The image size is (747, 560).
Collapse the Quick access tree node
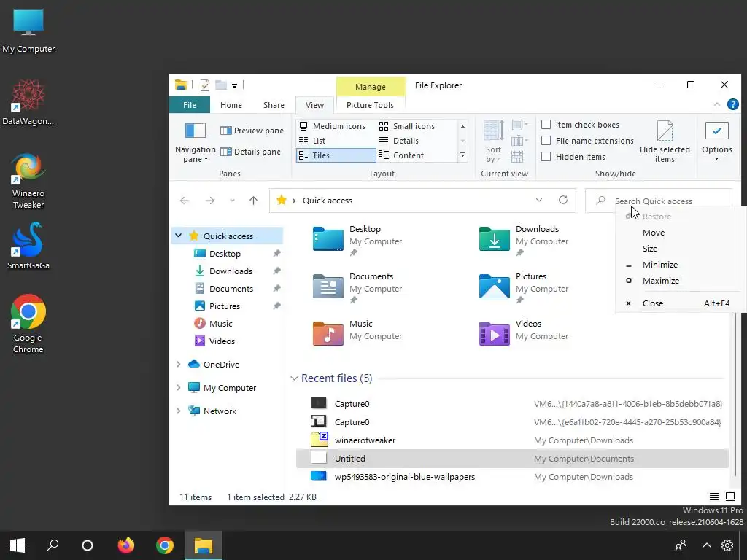[178, 236]
